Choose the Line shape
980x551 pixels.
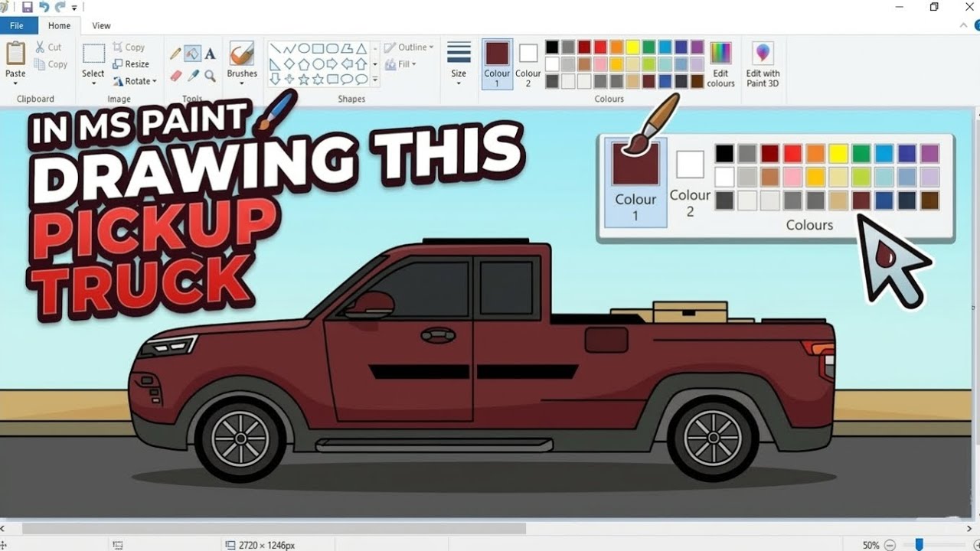275,48
